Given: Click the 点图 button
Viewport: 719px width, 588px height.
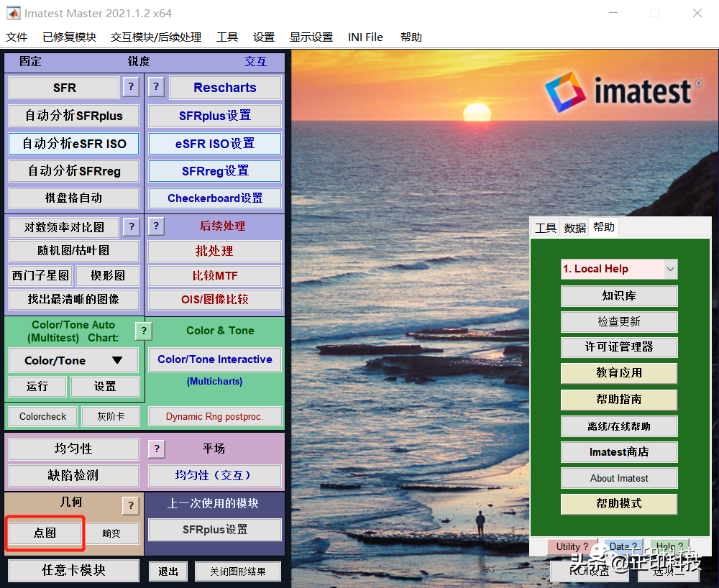Looking at the screenshot, I should pos(45,533).
